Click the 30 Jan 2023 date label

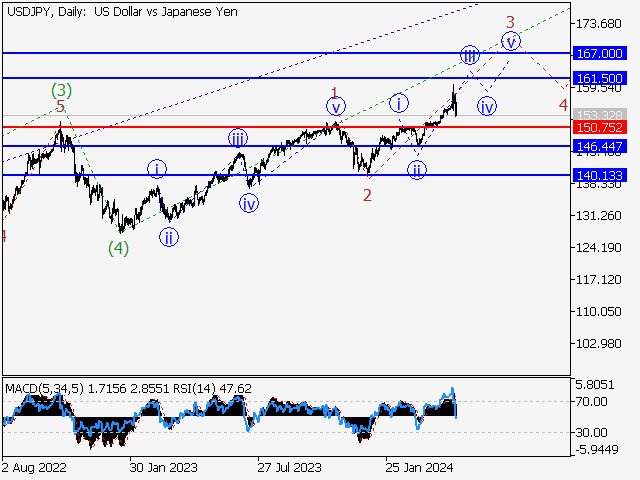coord(163,467)
